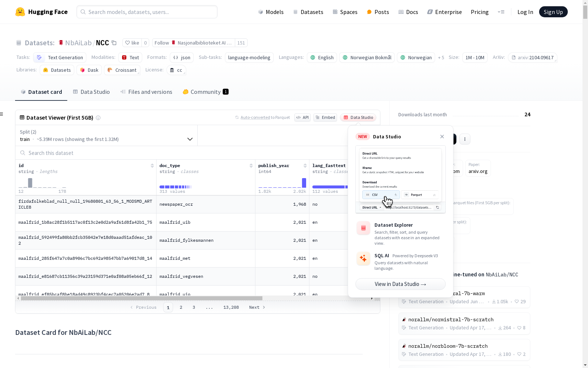Go to page 3 of the dataset

tap(194, 307)
